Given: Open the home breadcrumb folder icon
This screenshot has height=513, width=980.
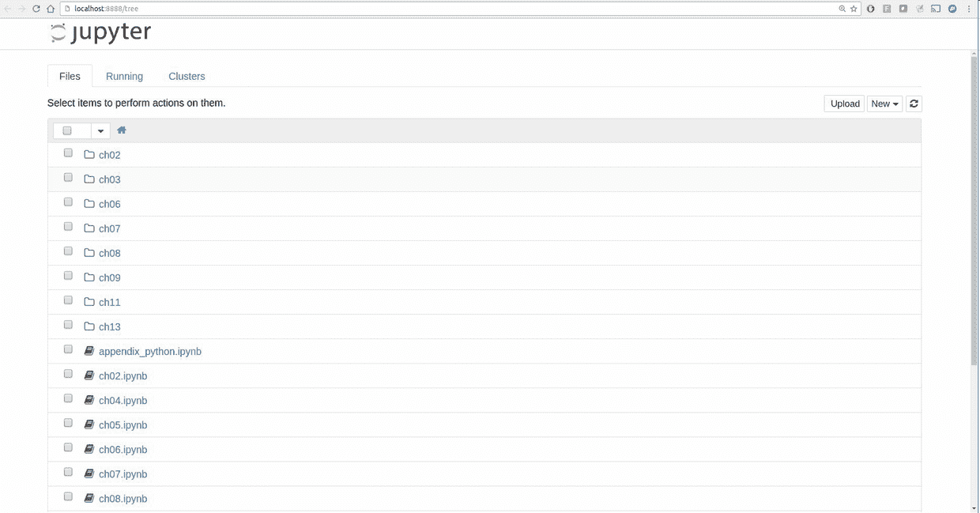Looking at the screenshot, I should (121, 130).
